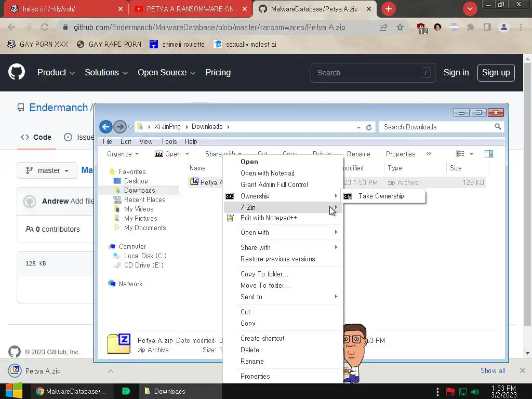Click Properties in Explorer toolbar
The height and width of the screenshot is (399, 532).
click(401, 154)
